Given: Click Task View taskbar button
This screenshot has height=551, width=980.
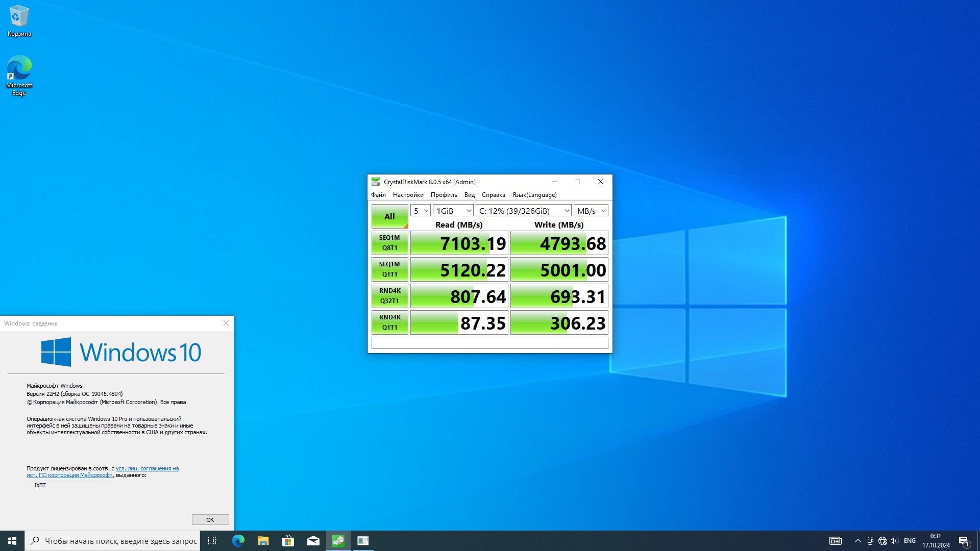Looking at the screenshot, I should (212, 541).
